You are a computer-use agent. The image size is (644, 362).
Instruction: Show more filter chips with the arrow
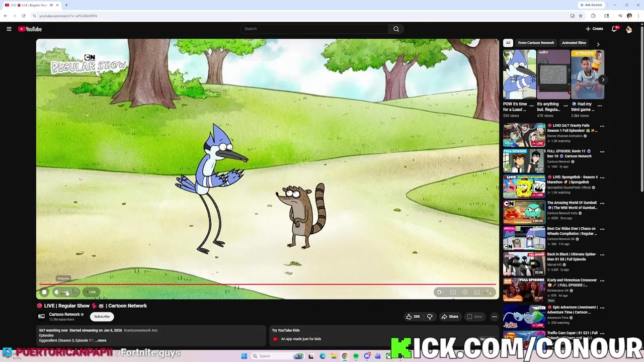pyautogui.click(x=598, y=44)
